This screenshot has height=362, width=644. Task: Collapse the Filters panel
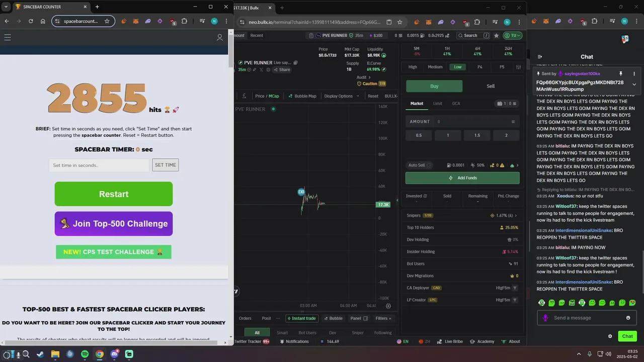pyautogui.click(x=382, y=318)
